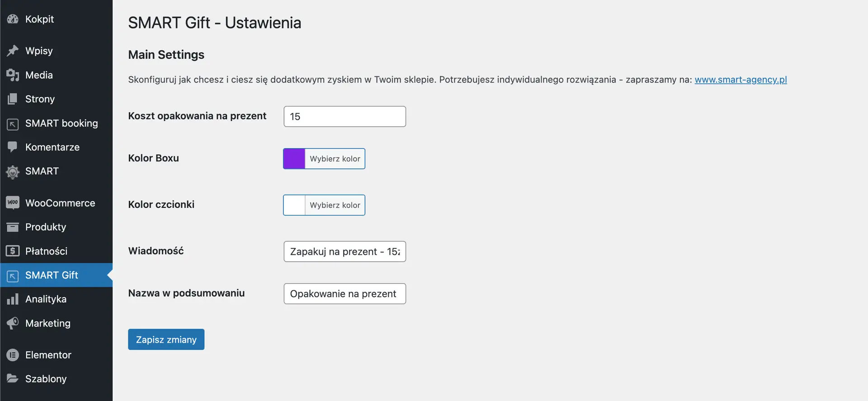Viewport: 868px width, 401px height.
Task: Click the WooCommerce Woo logo icon
Action: click(x=13, y=203)
